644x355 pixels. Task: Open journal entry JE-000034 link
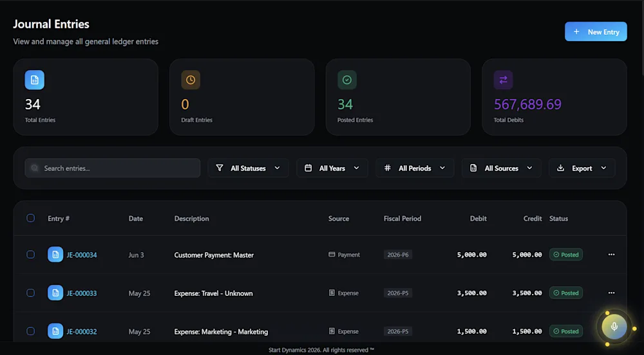pos(82,255)
